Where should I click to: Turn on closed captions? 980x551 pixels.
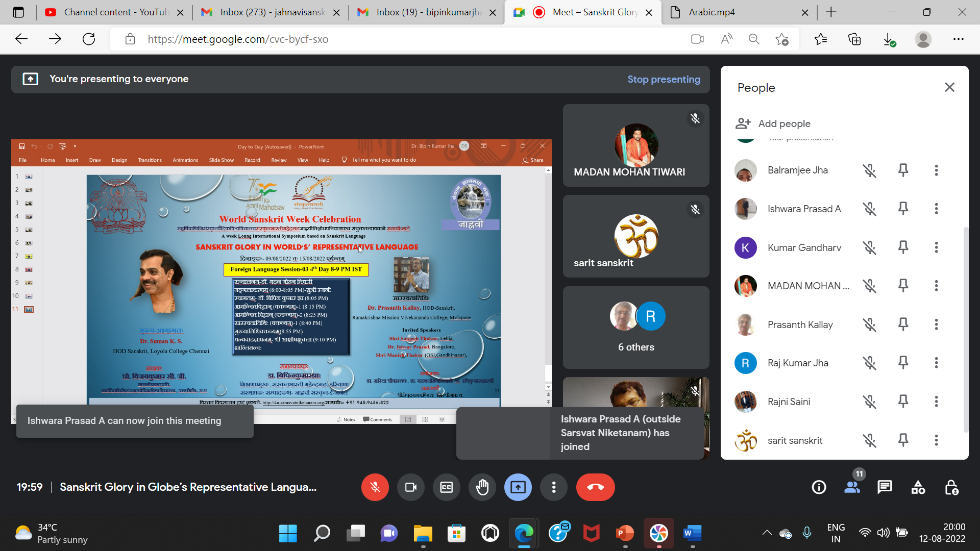click(447, 487)
